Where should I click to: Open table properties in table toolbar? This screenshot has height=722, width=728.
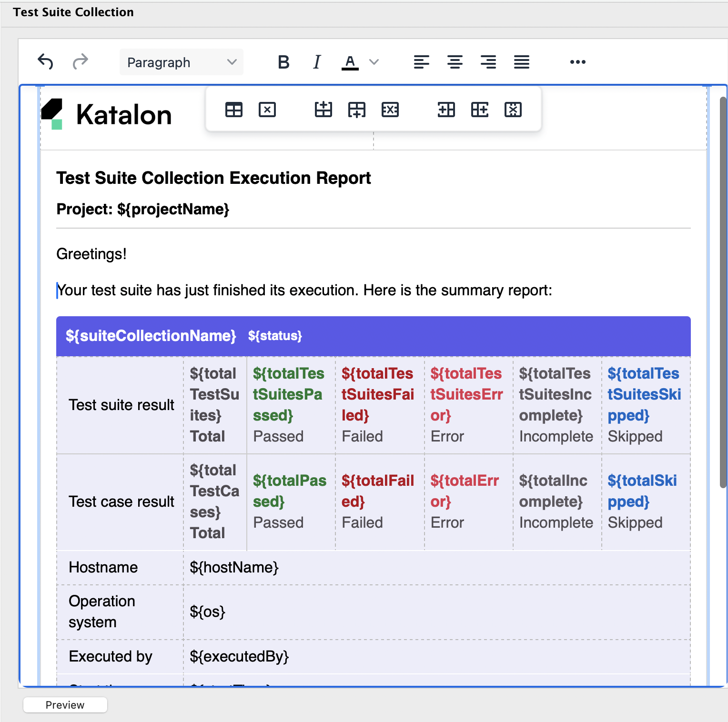(x=234, y=110)
